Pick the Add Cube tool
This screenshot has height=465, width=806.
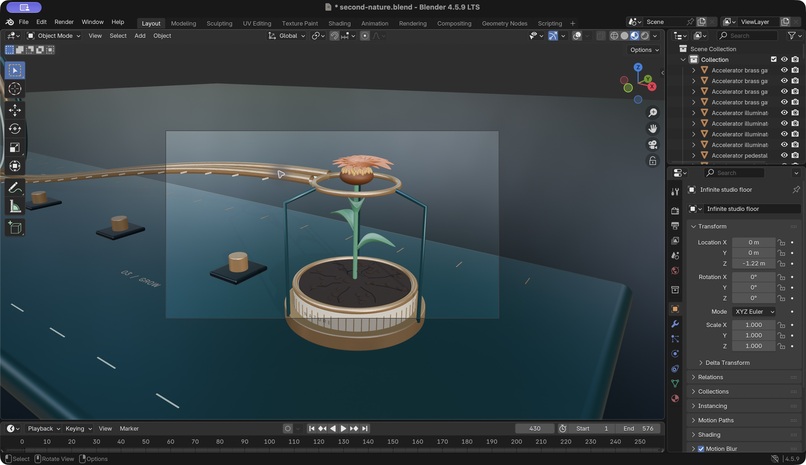coord(14,228)
